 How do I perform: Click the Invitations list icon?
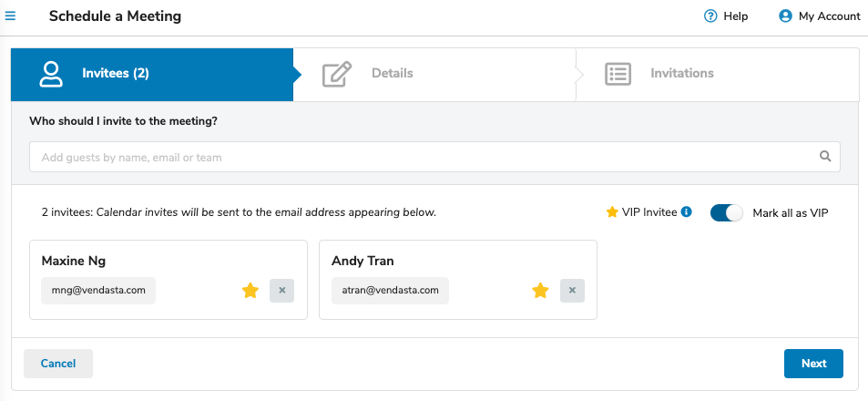tap(618, 74)
